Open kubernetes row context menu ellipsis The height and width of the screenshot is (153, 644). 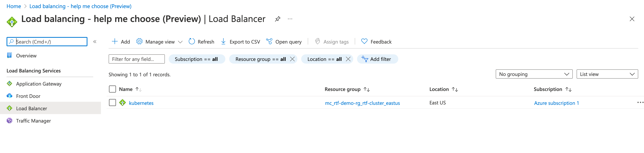click(640, 103)
